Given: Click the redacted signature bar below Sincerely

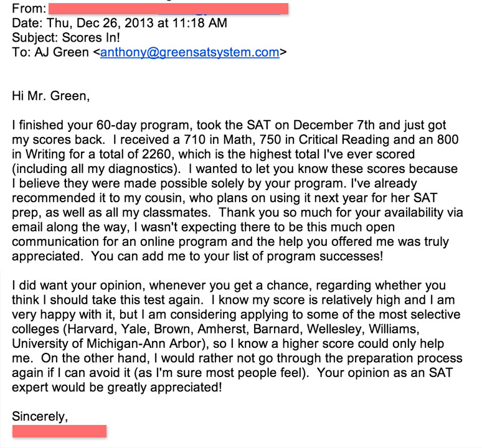Looking at the screenshot, I should pos(59,431).
